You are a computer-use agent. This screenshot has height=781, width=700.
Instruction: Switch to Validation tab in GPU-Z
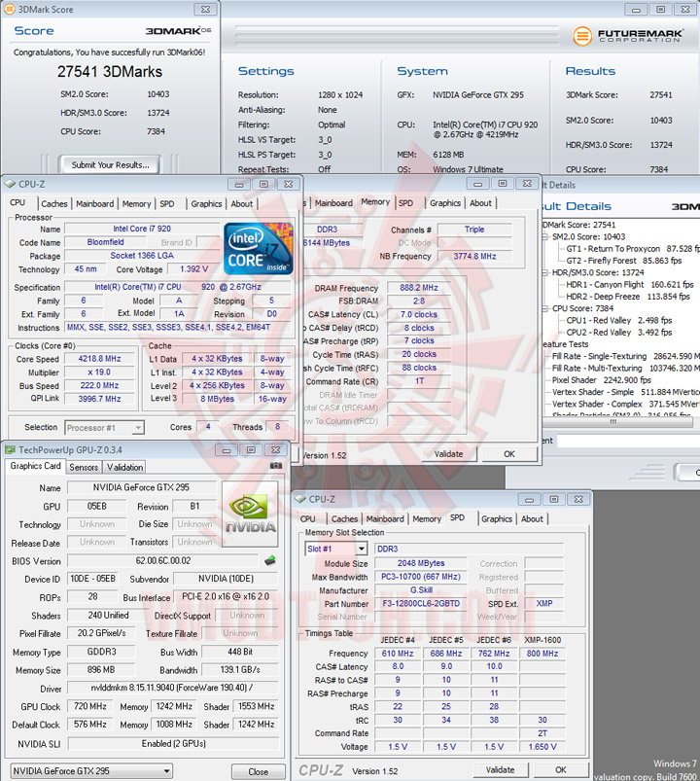coord(125,467)
